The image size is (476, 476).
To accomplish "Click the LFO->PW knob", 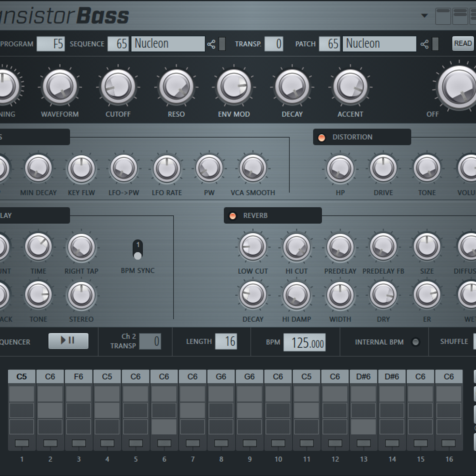I will point(124,169).
